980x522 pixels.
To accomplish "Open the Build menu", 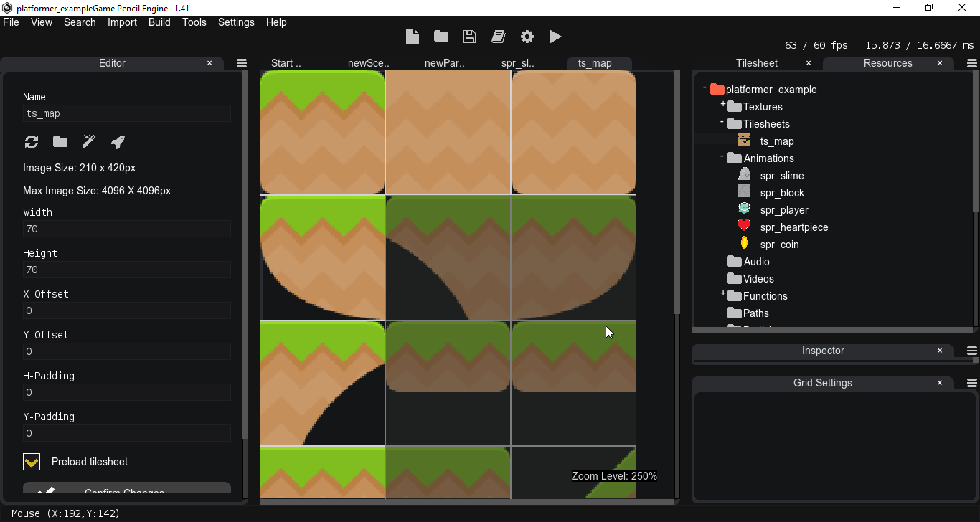I will tap(159, 22).
